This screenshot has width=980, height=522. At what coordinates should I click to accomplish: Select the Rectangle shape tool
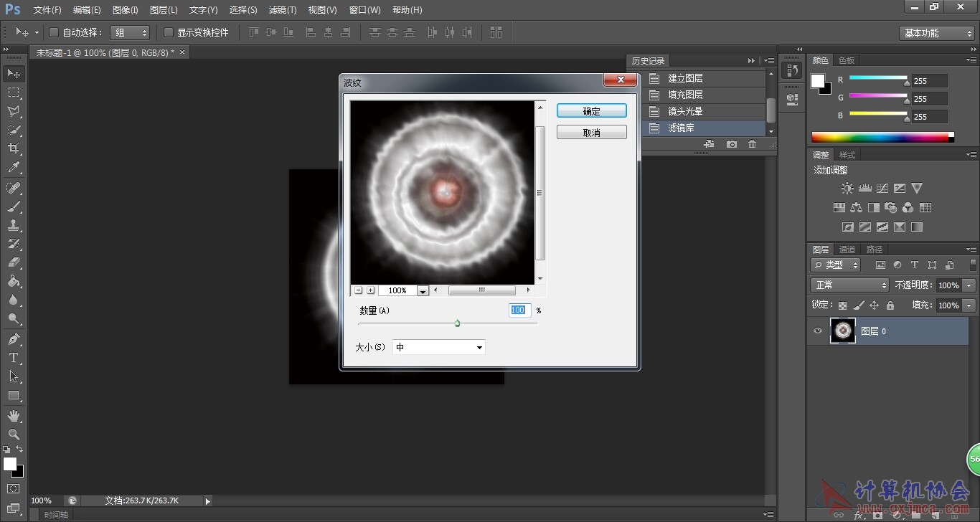click(14, 395)
